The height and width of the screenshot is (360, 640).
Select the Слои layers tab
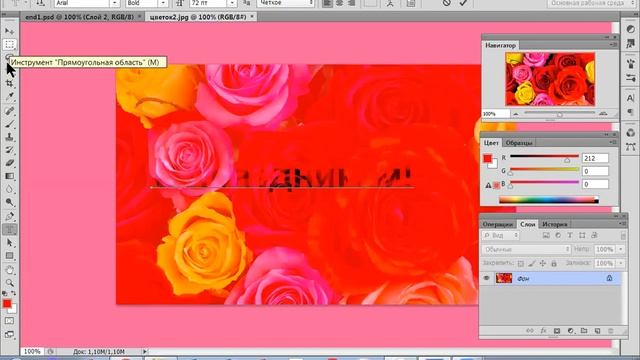tap(527, 224)
